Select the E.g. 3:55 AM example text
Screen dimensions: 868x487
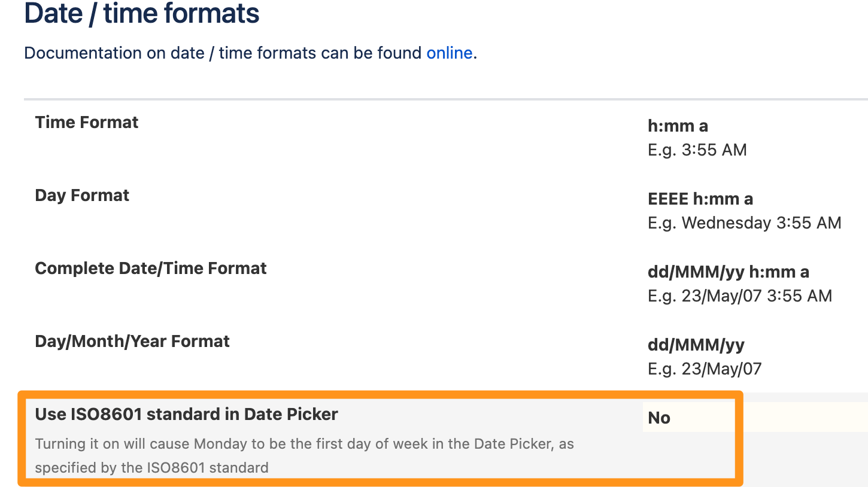(x=697, y=150)
